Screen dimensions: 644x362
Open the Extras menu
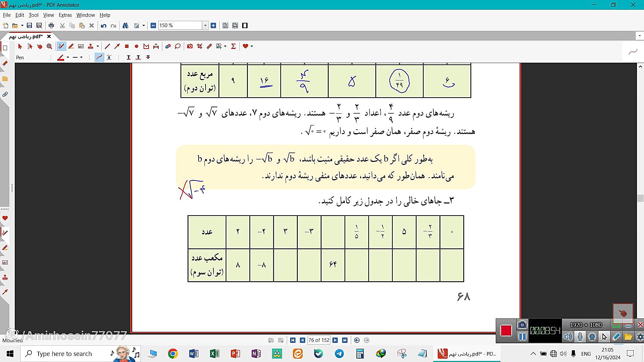[65, 15]
